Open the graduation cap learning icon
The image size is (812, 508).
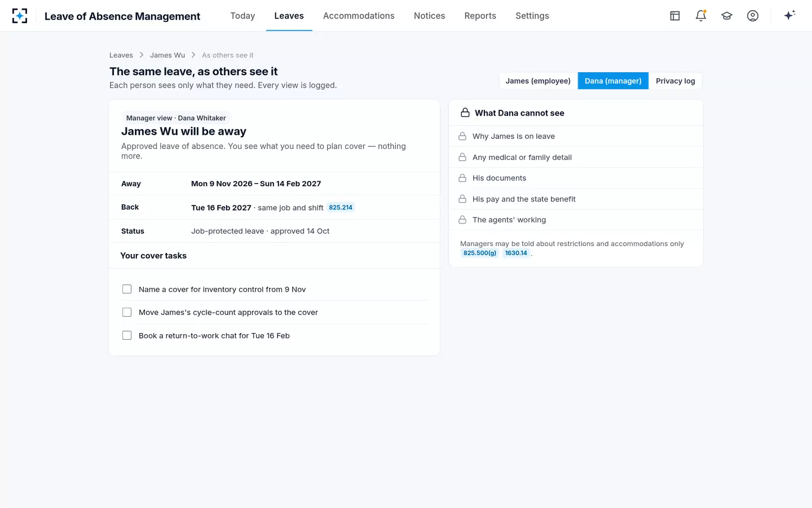(x=727, y=16)
